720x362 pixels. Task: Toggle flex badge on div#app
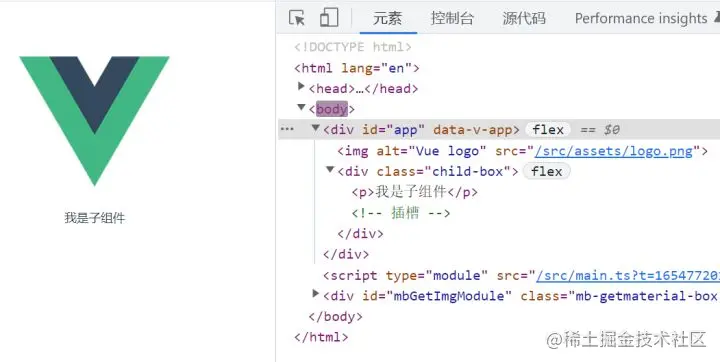click(x=548, y=130)
